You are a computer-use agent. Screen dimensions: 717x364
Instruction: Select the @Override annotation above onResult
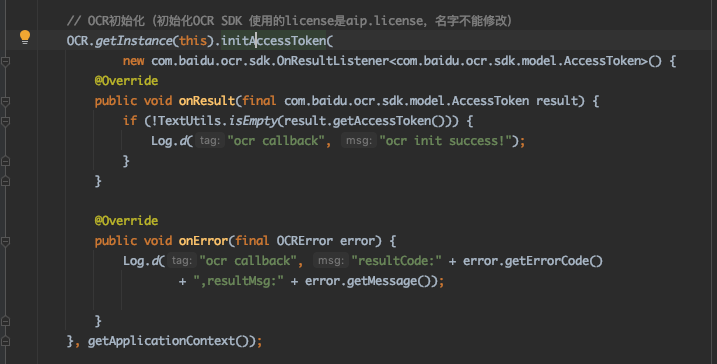click(x=126, y=81)
